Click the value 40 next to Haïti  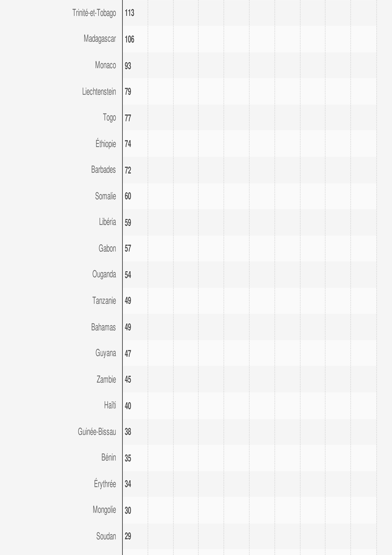point(128,406)
